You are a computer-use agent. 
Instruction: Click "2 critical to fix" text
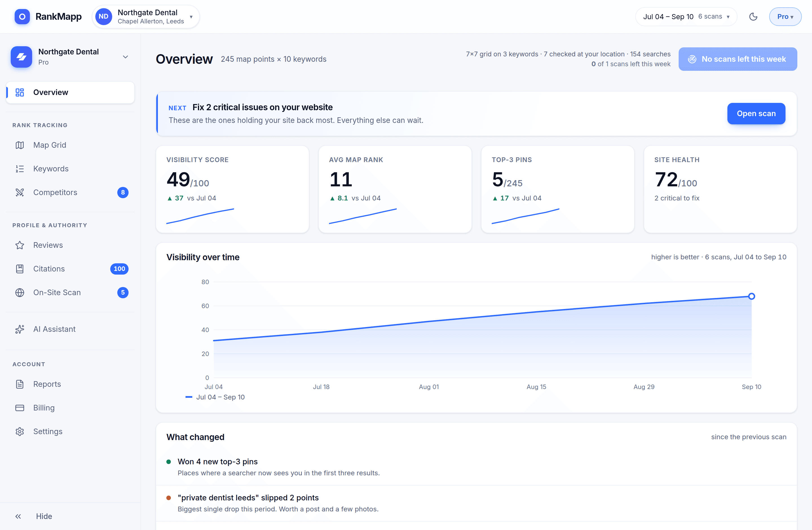[x=677, y=198]
